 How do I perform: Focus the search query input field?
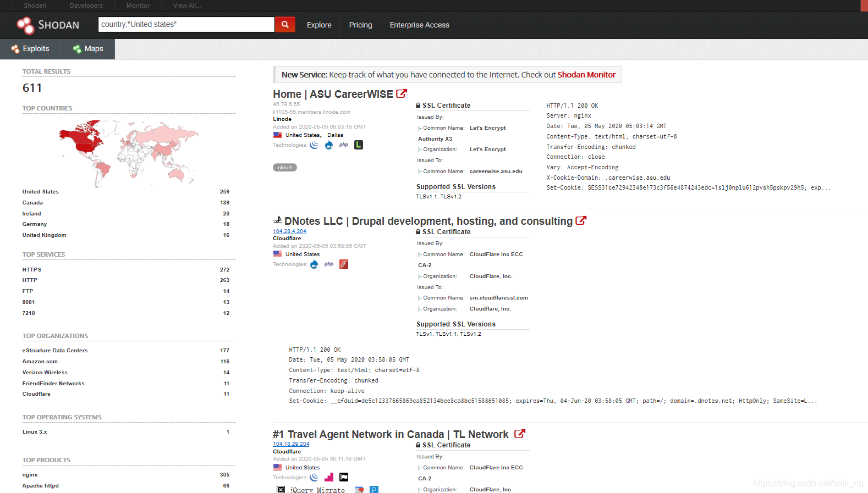tap(186, 24)
